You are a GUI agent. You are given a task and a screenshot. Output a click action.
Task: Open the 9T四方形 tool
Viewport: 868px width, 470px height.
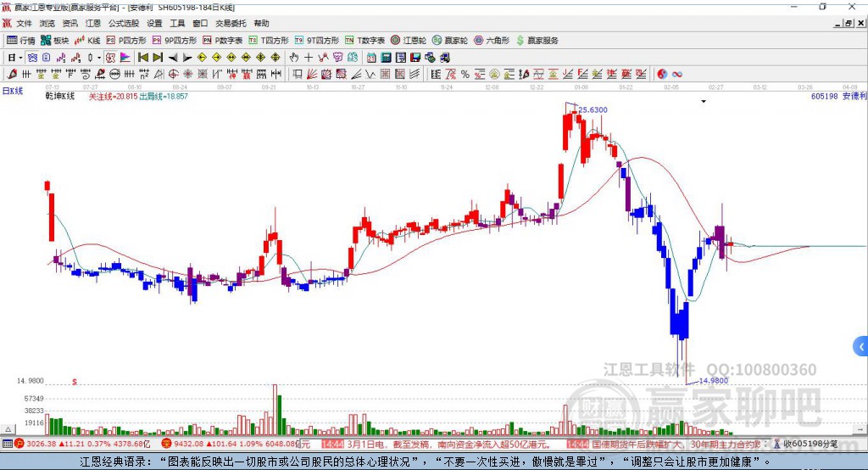pos(317,41)
